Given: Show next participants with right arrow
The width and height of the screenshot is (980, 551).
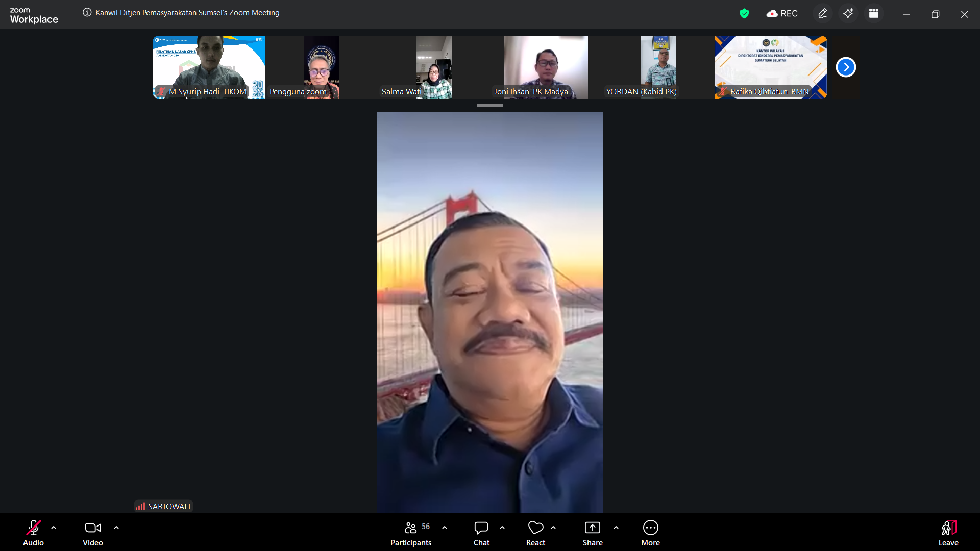Looking at the screenshot, I should (x=846, y=67).
